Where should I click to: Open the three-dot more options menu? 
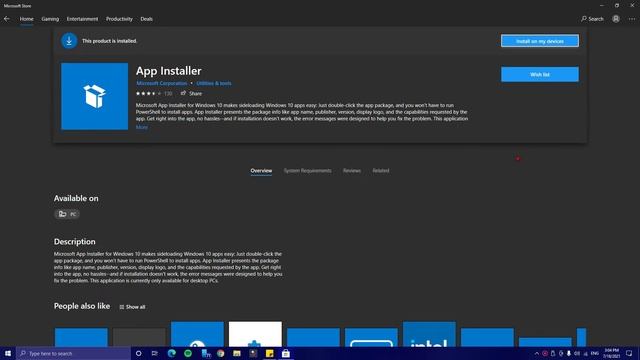(632, 19)
